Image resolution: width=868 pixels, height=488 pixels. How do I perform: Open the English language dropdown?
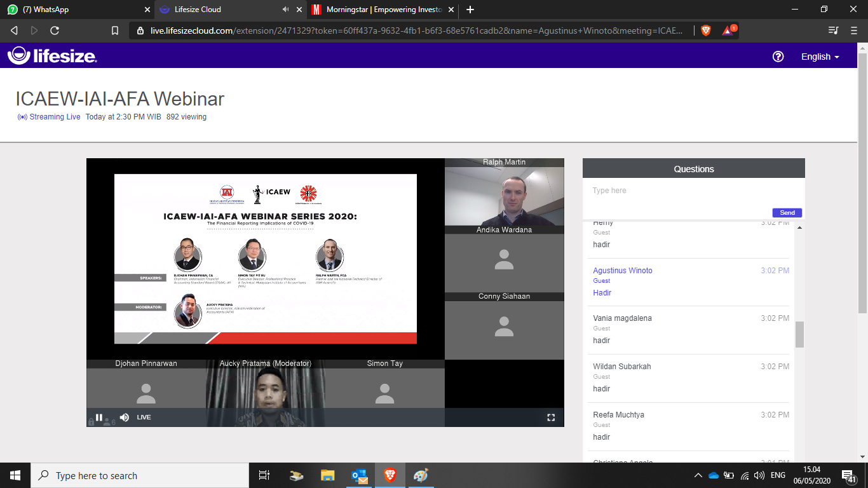(x=820, y=57)
